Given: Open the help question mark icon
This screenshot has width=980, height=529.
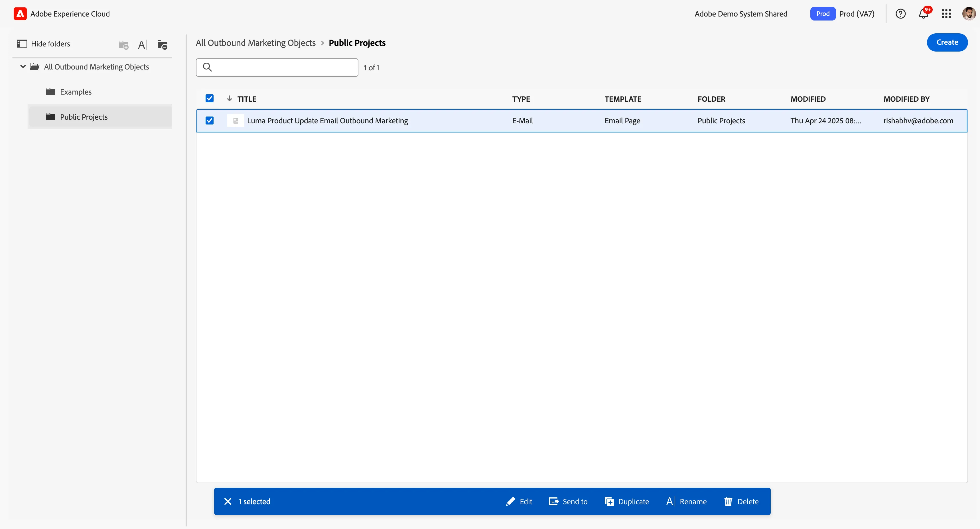Looking at the screenshot, I should (x=900, y=14).
